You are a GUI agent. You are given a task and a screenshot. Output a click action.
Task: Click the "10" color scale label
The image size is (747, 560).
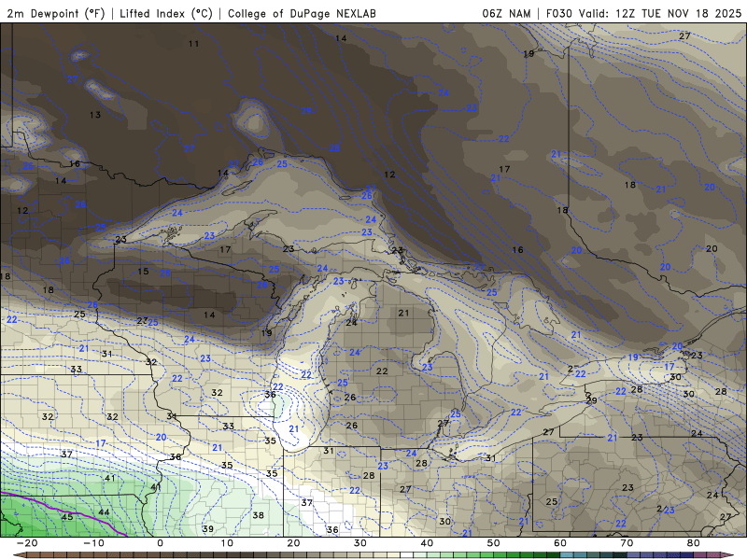click(x=227, y=543)
